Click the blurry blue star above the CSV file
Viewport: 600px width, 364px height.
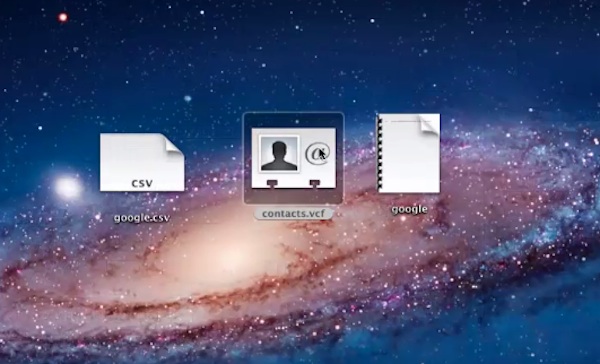click(188, 98)
